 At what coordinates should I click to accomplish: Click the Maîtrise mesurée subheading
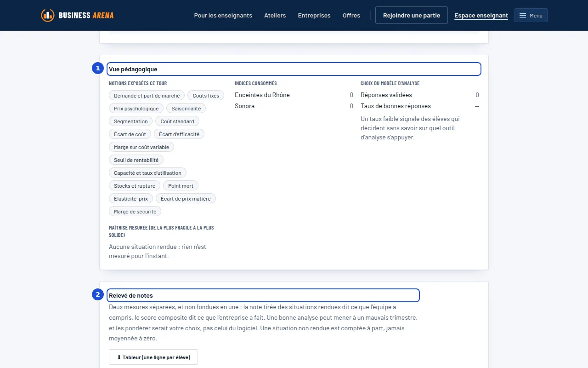(161, 231)
